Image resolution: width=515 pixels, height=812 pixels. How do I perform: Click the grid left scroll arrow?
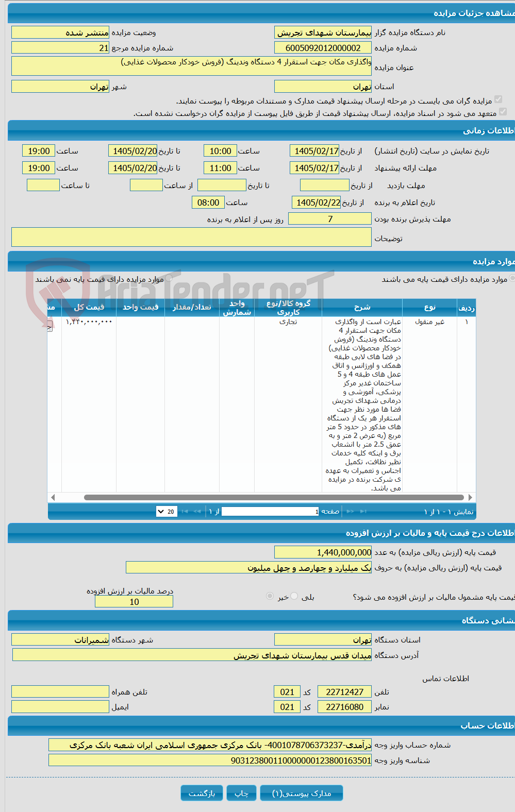pos(53,497)
